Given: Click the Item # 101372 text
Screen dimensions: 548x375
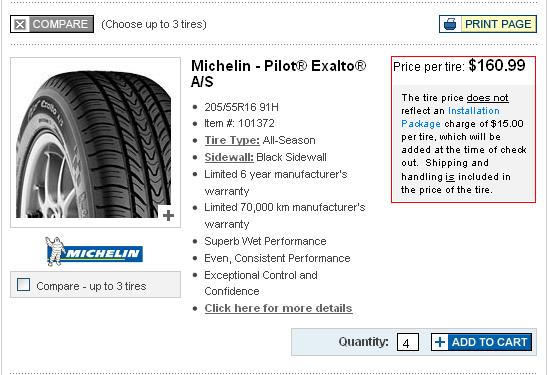Looking at the screenshot, I should (x=239, y=123).
